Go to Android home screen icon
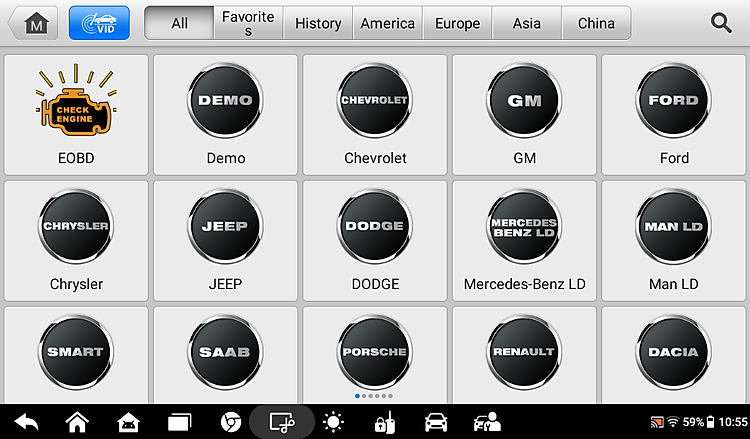This screenshot has width=750, height=439. (x=77, y=422)
